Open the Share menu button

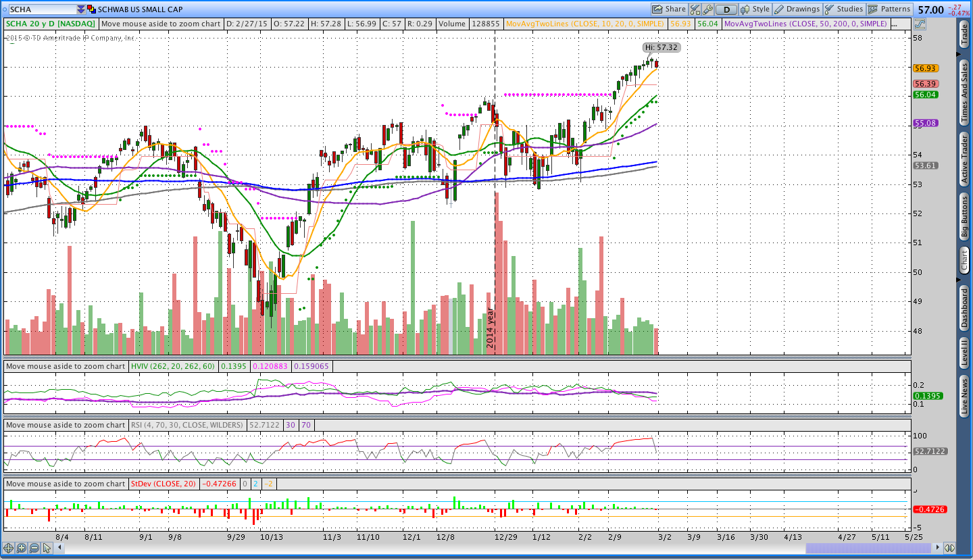[669, 9]
